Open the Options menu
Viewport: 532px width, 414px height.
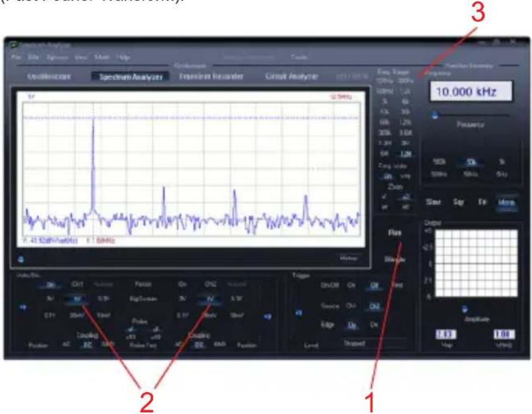coord(57,57)
